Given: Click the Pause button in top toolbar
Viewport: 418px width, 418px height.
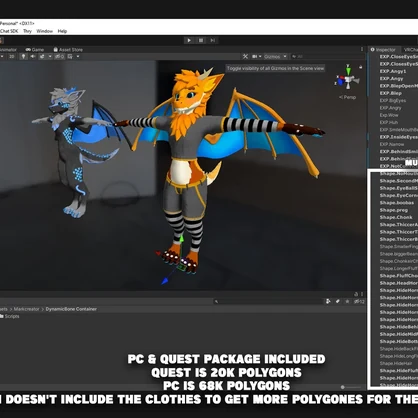Looking at the screenshot, I should pos(201,40).
